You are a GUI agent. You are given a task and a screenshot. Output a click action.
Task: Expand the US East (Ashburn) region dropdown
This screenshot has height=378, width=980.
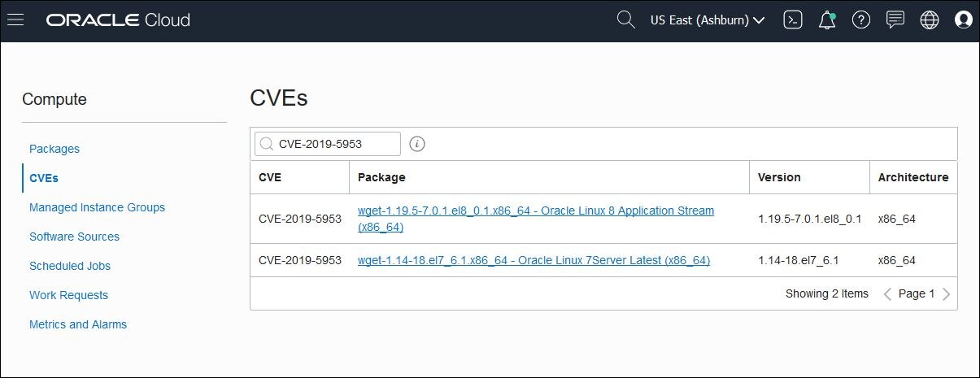[x=708, y=20]
